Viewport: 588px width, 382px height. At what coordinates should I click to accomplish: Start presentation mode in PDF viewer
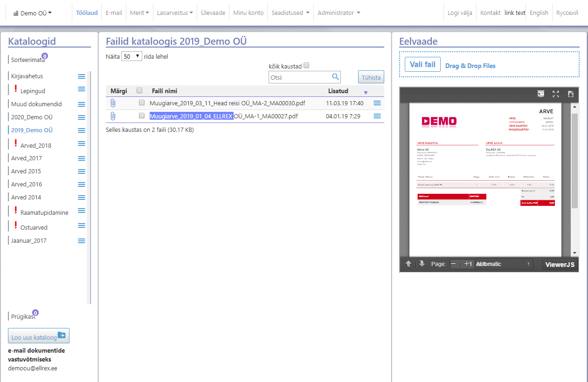coord(541,94)
